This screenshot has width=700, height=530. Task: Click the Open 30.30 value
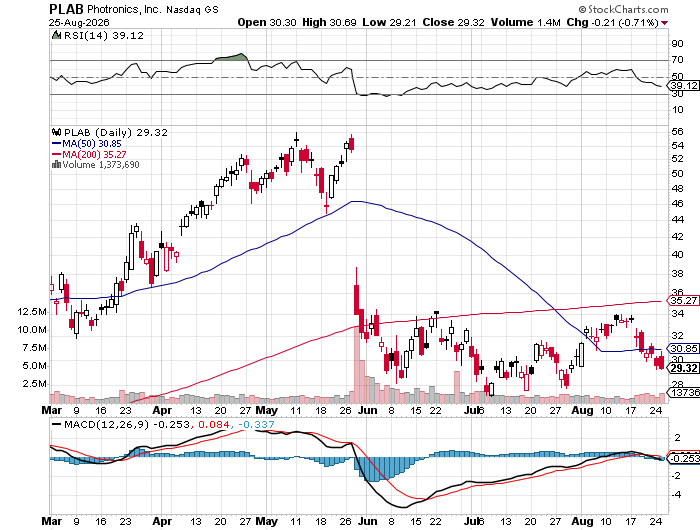pos(267,22)
